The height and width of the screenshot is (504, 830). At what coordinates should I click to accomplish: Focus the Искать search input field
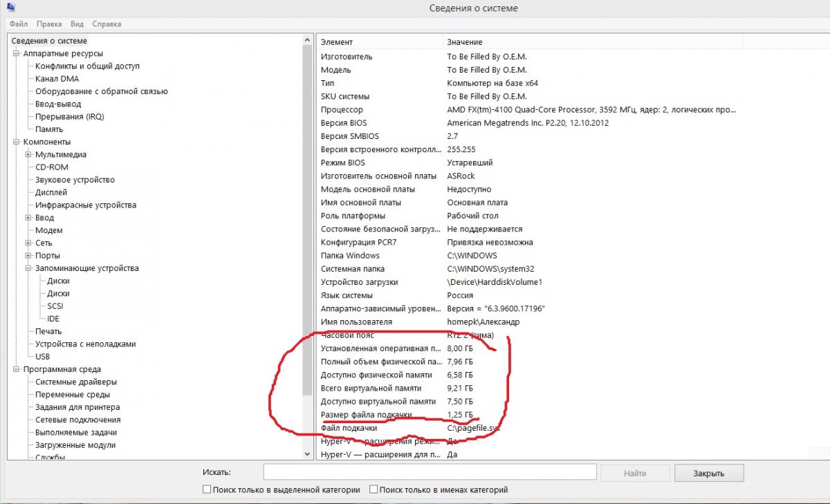[430, 472]
